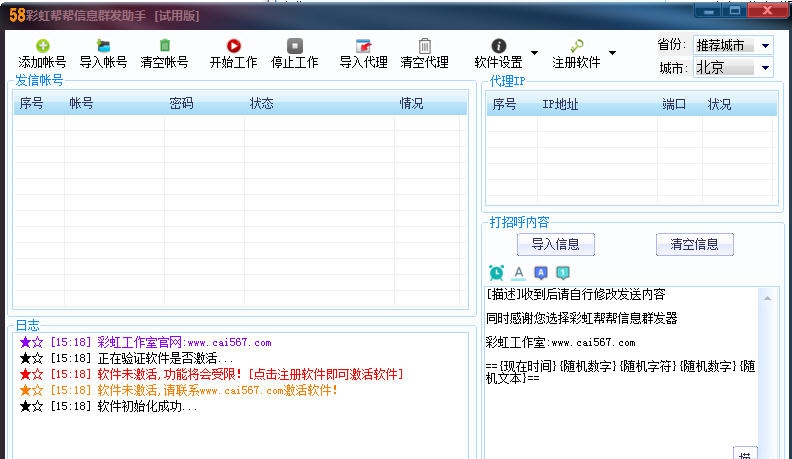
Task: Click the 清空信息 button
Action: (x=695, y=244)
